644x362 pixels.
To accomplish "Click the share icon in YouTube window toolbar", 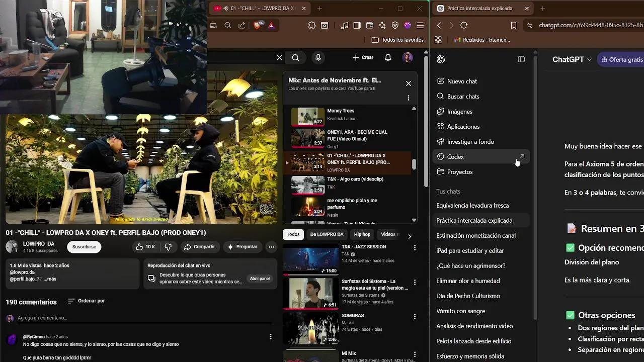I will (242, 25).
